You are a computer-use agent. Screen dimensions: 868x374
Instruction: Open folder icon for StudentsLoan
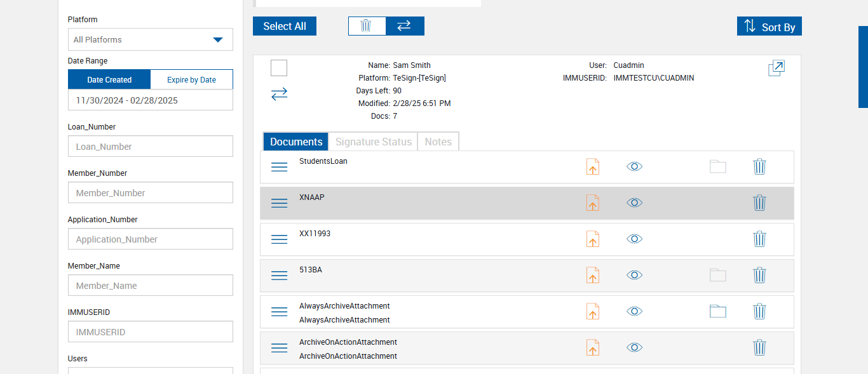718,167
